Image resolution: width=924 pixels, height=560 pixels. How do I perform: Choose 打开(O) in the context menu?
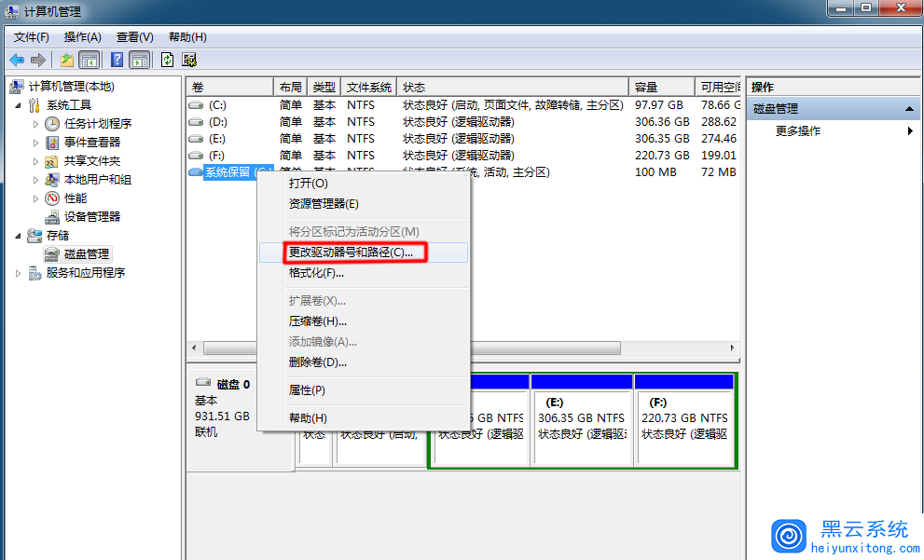coord(363,184)
